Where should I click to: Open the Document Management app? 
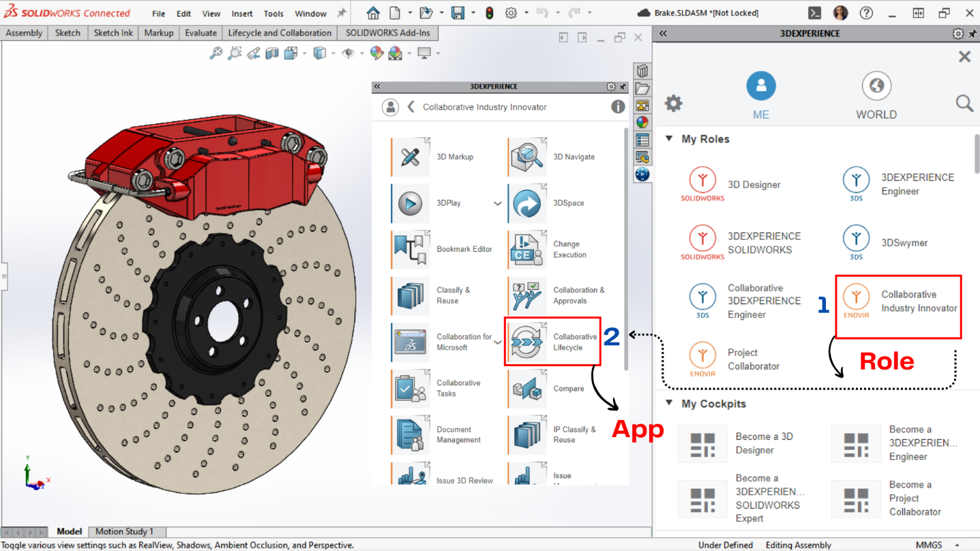click(411, 434)
